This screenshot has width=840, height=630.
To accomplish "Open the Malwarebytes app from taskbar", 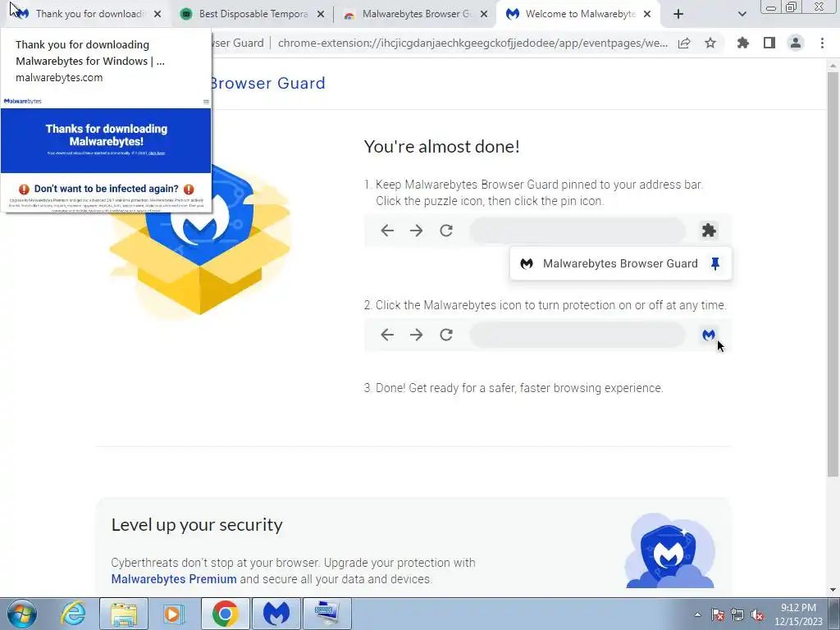I will coord(276,614).
